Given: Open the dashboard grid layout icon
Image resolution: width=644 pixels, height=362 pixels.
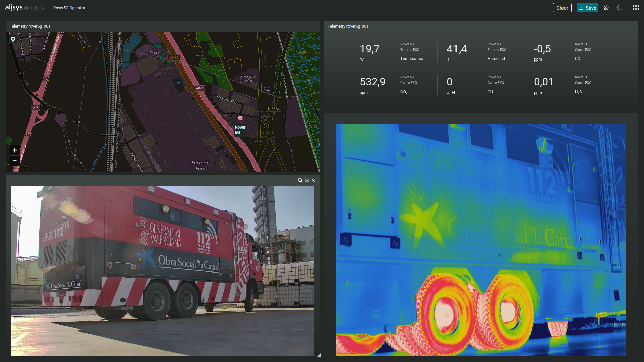Looking at the screenshot, I should [636, 8].
